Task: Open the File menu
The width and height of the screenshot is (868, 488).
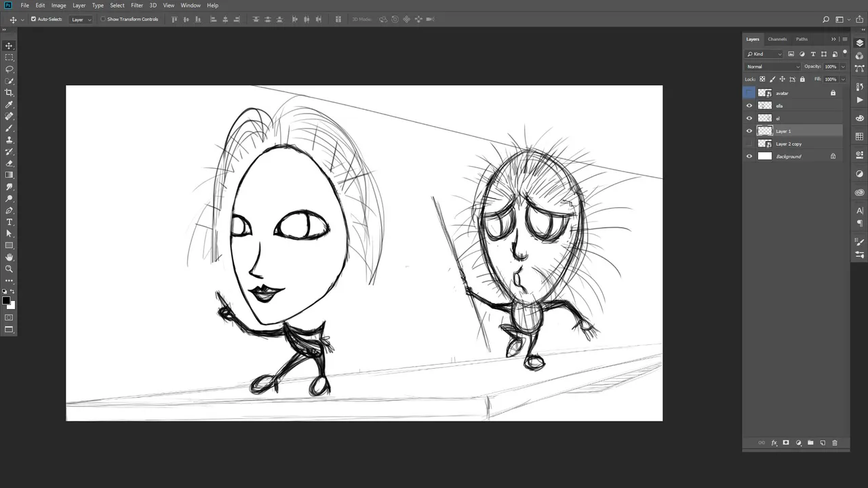Action: pyautogui.click(x=25, y=5)
